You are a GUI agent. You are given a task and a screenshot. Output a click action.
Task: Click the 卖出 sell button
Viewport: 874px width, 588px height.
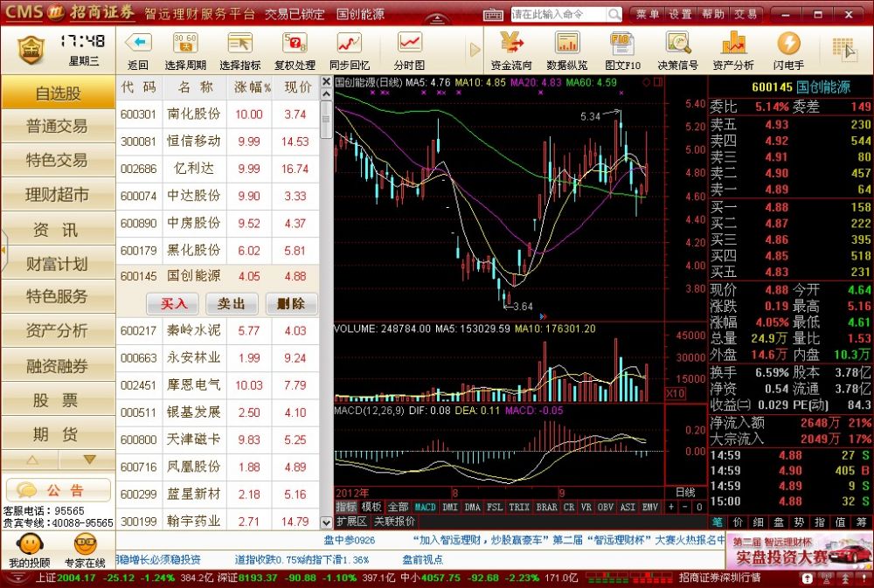point(232,304)
